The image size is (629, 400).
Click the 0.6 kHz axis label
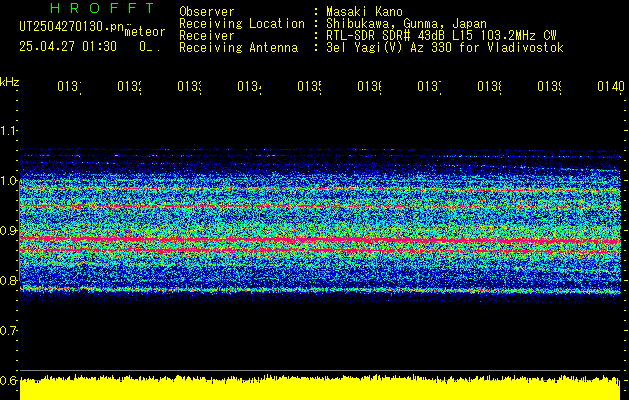pyautogui.click(x=8, y=380)
